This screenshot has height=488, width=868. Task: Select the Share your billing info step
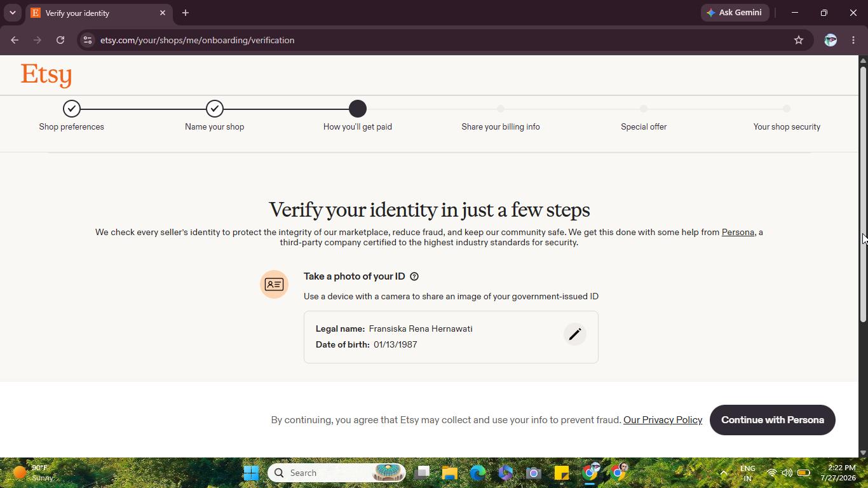[501, 119]
